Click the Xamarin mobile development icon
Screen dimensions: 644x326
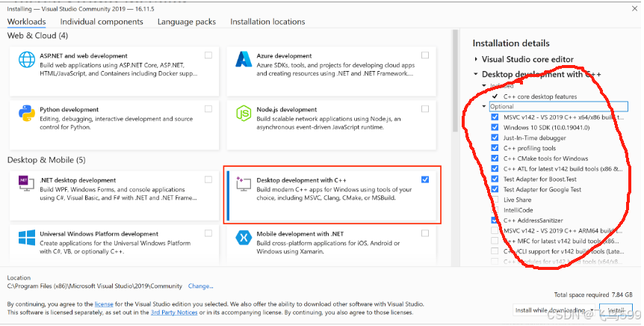[244, 237]
